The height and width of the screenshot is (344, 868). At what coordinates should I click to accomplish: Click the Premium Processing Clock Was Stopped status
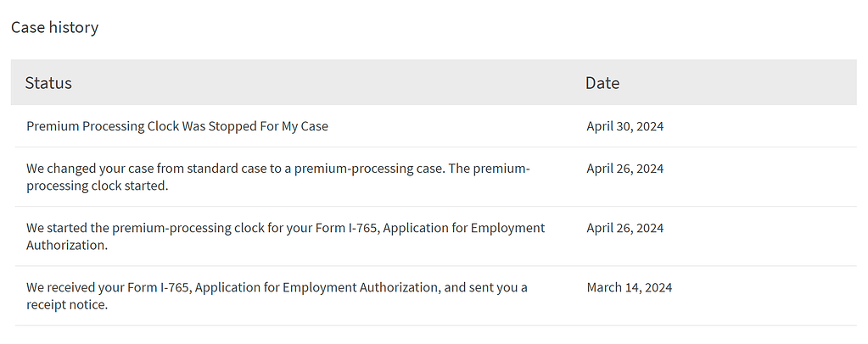coord(177,126)
